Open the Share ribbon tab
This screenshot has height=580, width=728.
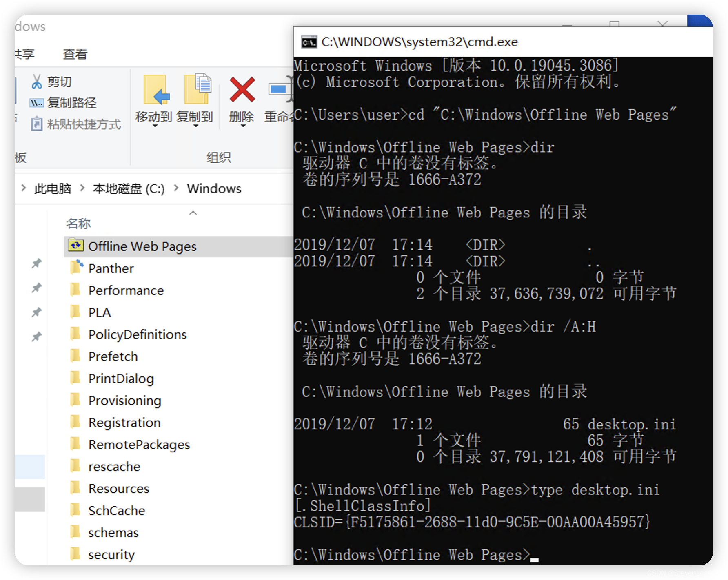[x=24, y=54]
